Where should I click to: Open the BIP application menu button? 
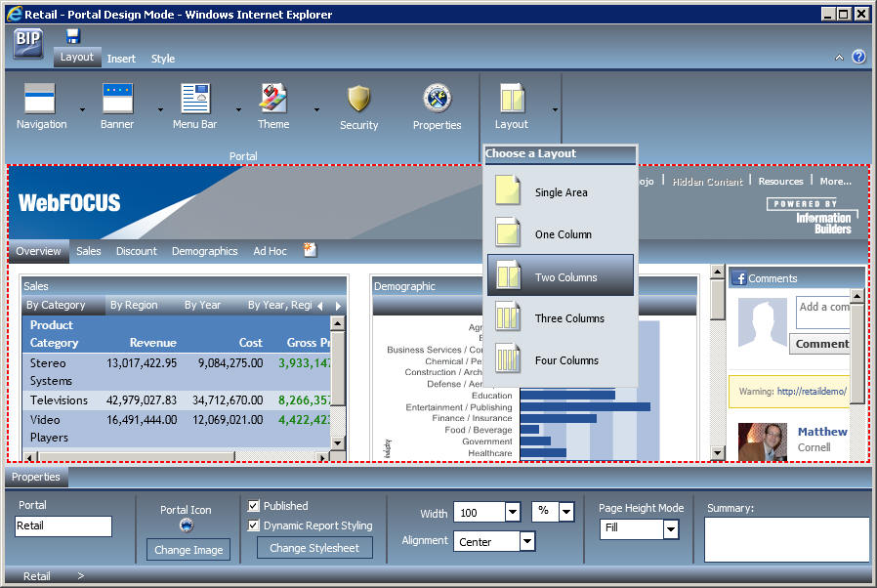click(x=28, y=43)
